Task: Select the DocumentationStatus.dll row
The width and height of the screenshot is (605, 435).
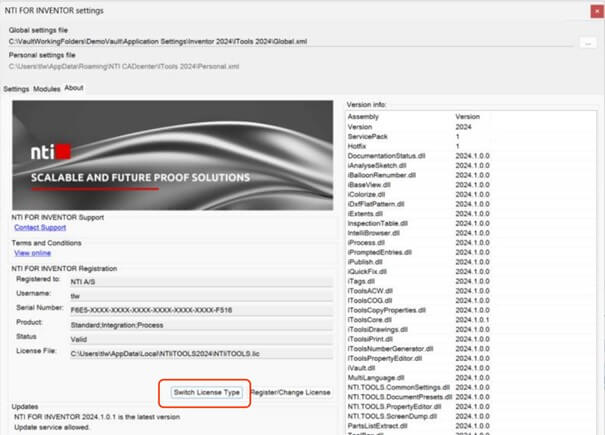Action: [471, 156]
